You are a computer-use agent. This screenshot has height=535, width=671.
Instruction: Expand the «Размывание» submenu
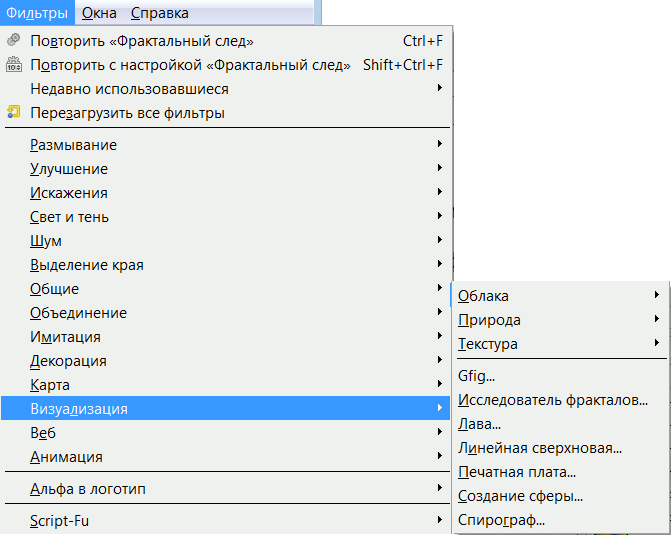point(73,145)
